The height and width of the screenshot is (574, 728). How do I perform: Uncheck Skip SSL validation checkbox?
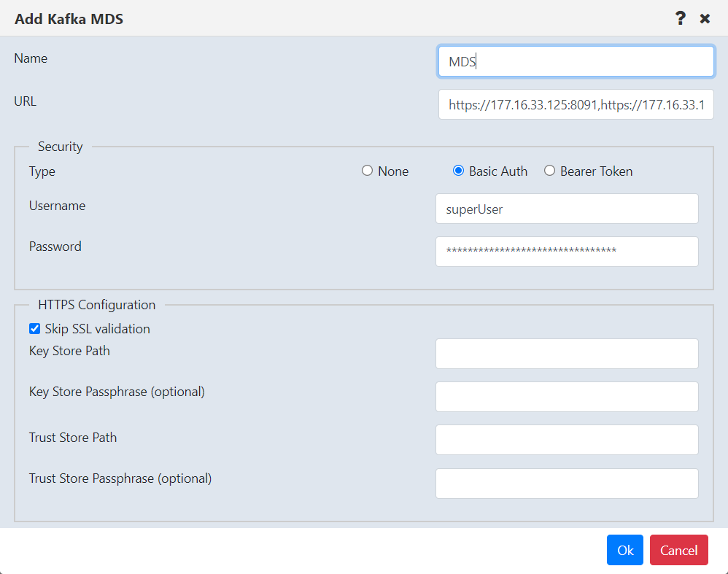pos(34,329)
